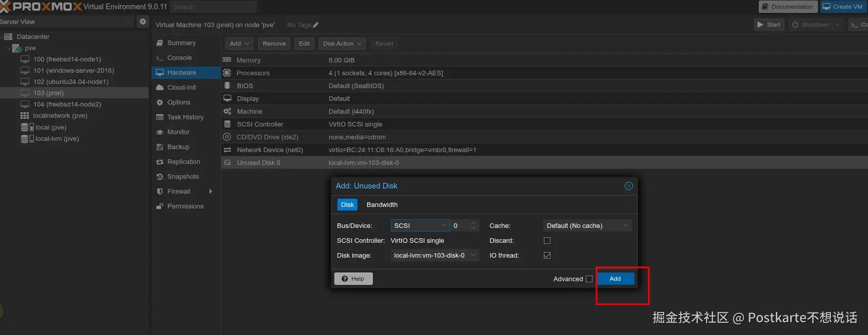
Task: Select the Display row
Action: pyautogui.click(x=544, y=98)
